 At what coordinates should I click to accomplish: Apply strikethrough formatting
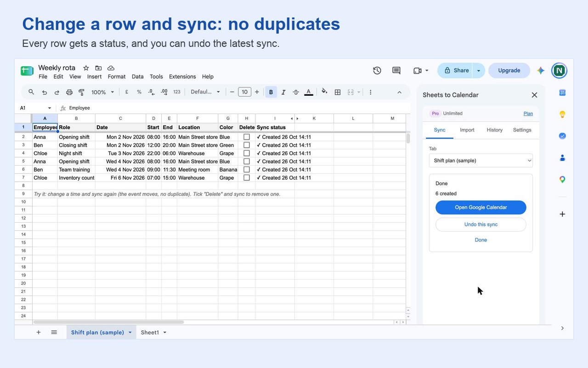click(x=296, y=92)
